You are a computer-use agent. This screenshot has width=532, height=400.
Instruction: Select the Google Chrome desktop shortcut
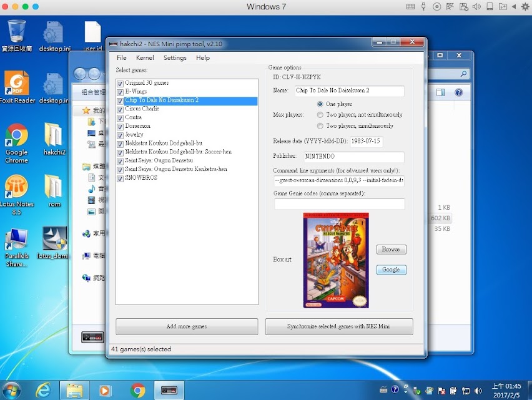click(x=16, y=144)
